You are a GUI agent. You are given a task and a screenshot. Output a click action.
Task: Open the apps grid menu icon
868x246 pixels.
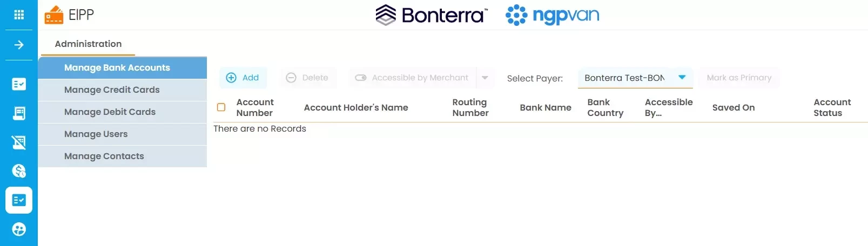[19, 15]
